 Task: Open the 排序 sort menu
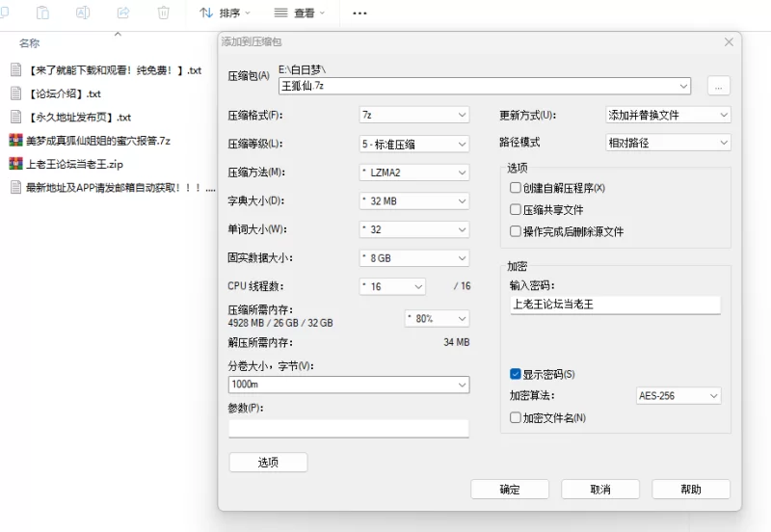click(x=226, y=13)
